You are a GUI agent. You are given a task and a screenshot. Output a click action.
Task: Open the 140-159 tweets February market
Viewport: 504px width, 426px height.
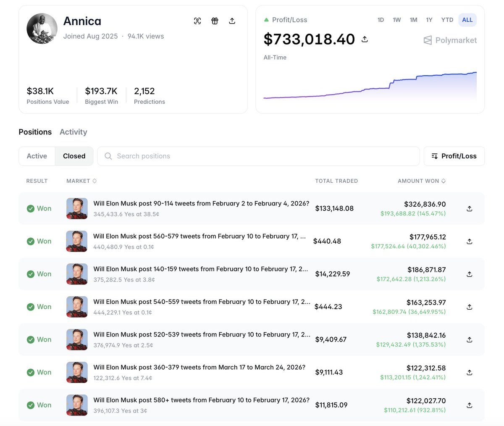(x=201, y=269)
